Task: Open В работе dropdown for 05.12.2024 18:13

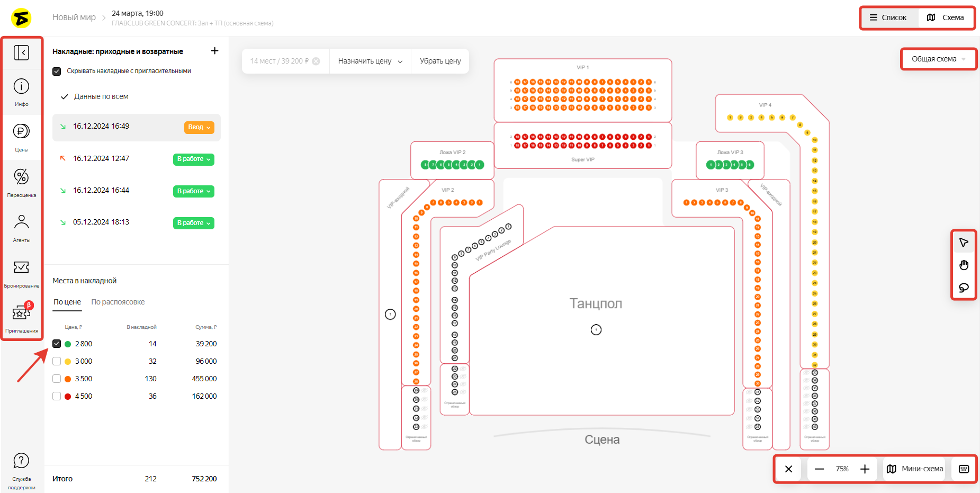Action: point(193,223)
